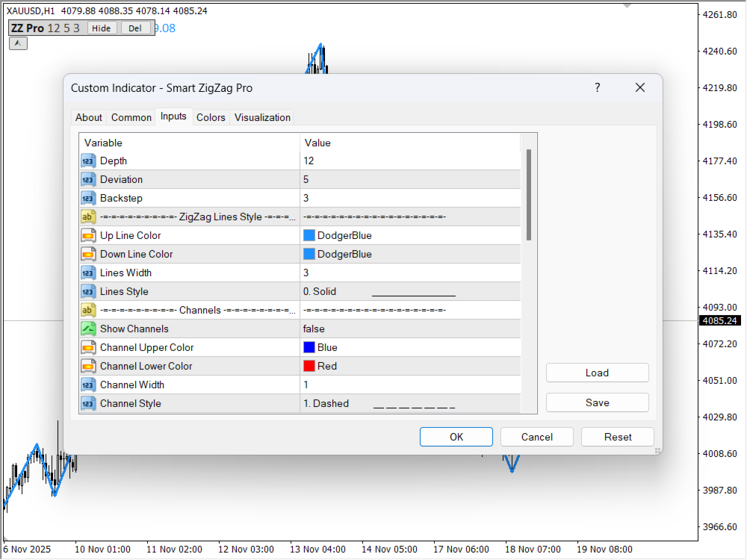Click the ZZ Pro 12 5 3 panel title
The height and width of the screenshot is (560, 747).
click(x=46, y=28)
